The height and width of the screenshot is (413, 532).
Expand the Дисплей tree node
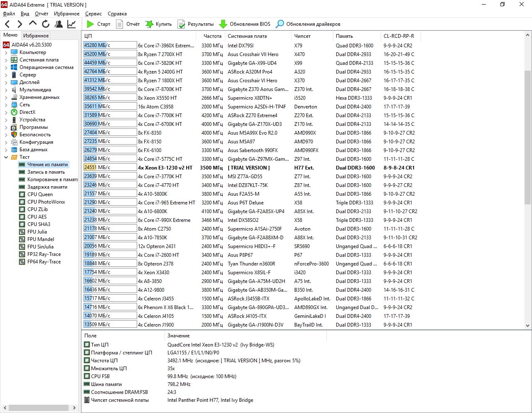(6, 82)
